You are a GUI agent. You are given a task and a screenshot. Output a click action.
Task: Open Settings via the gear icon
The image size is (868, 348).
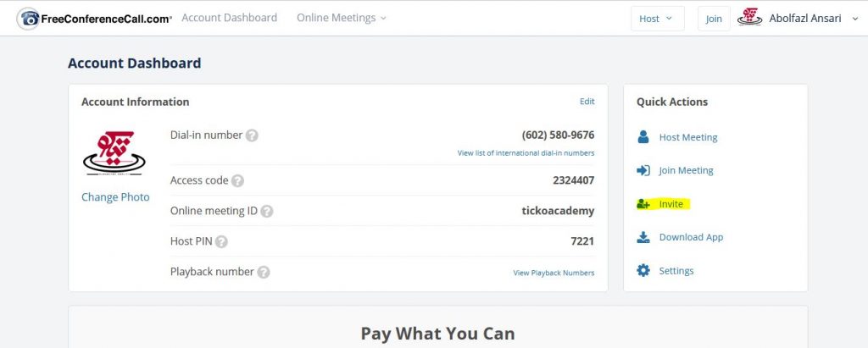(x=643, y=271)
